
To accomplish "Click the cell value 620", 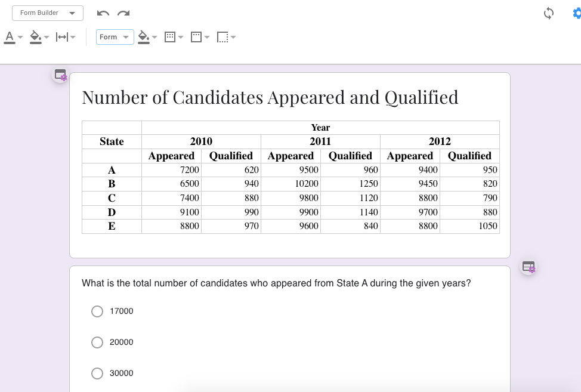I will click(252, 170).
